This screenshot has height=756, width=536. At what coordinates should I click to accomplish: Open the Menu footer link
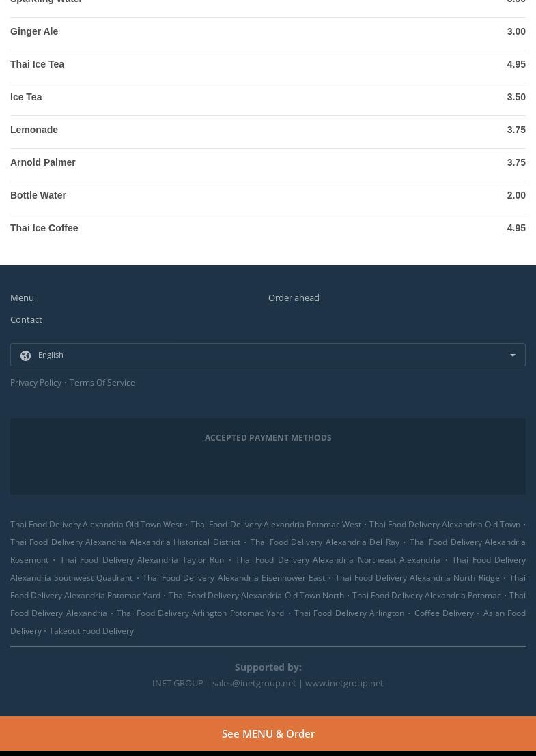pyautogui.click(x=22, y=297)
